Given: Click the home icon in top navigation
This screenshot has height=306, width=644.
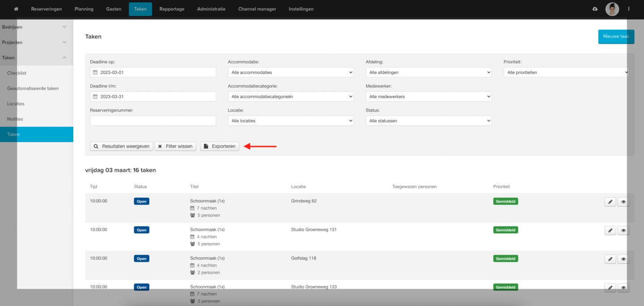Looking at the screenshot, I should [17, 9].
